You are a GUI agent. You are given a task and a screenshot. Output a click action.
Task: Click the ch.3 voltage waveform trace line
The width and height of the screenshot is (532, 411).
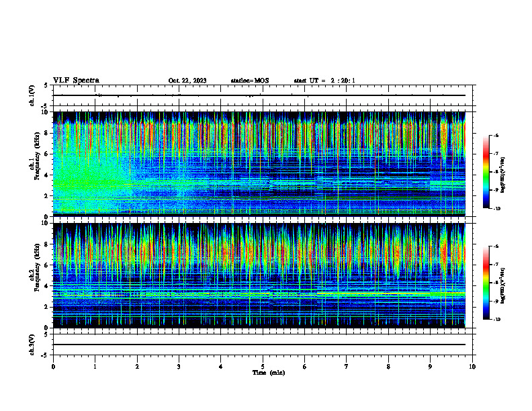pos(259,345)
